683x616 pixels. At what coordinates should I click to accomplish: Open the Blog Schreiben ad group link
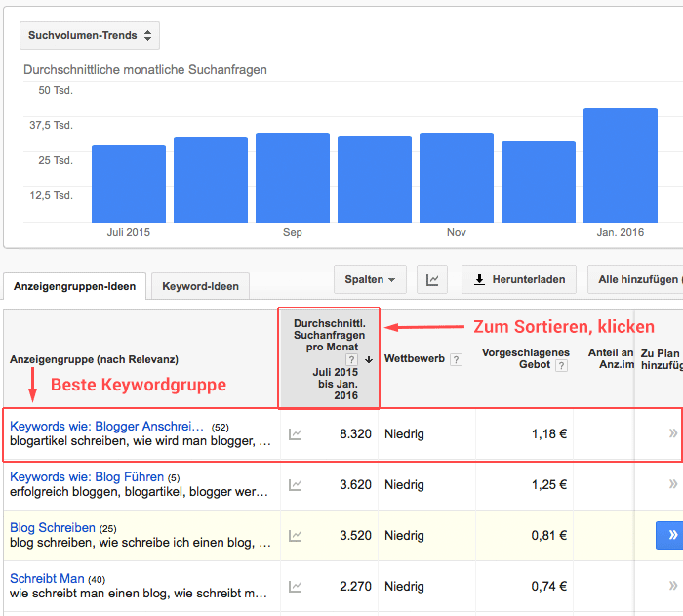[53, 527]
